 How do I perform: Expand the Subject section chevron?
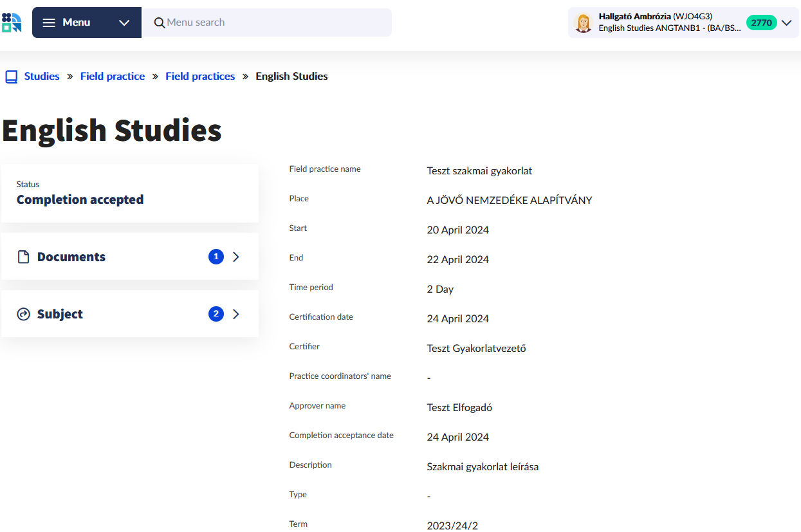[x=236, y=314]
